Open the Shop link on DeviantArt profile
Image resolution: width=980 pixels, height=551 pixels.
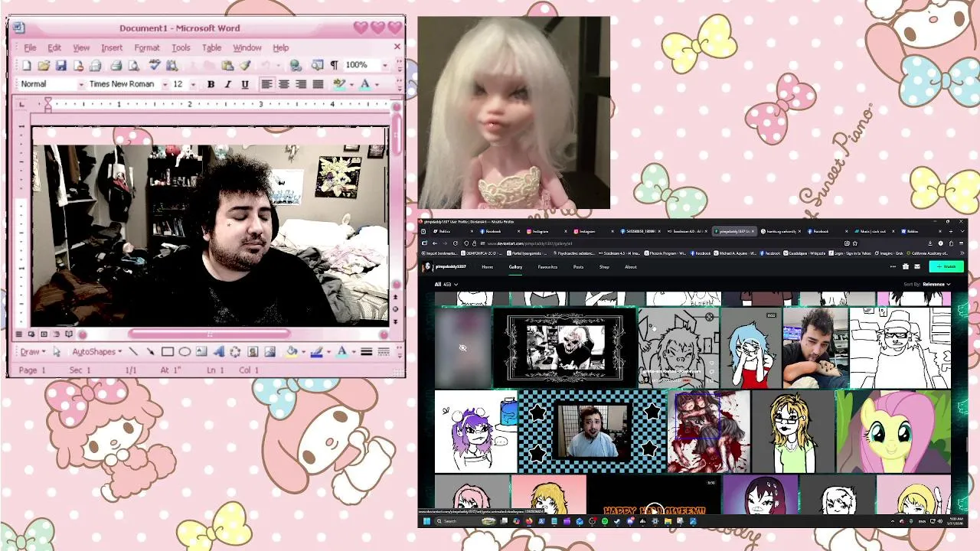(604, 267)
